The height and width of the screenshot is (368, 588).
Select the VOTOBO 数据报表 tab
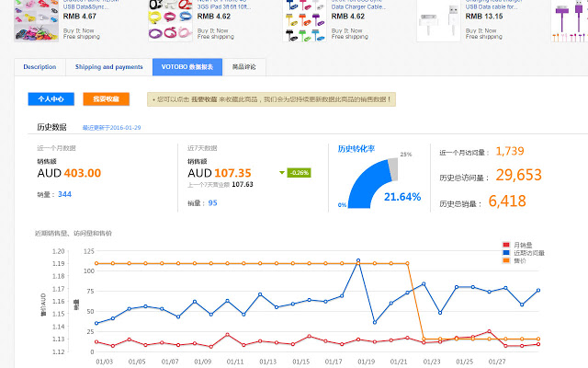187,67
